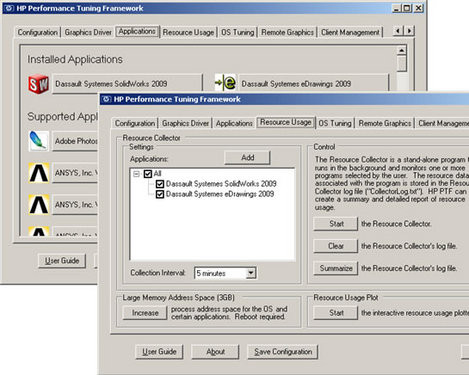Maximize the back HP Performance Tuning window

pos(407,8)
